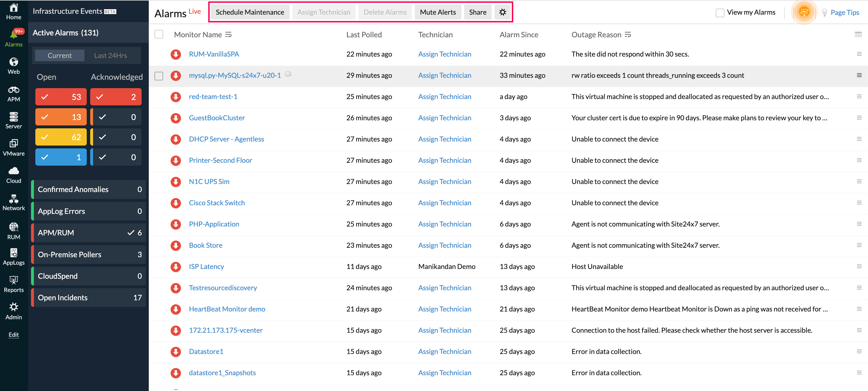
Task: Click the orange filter icon near Page Tips
Action: point(804,12)
